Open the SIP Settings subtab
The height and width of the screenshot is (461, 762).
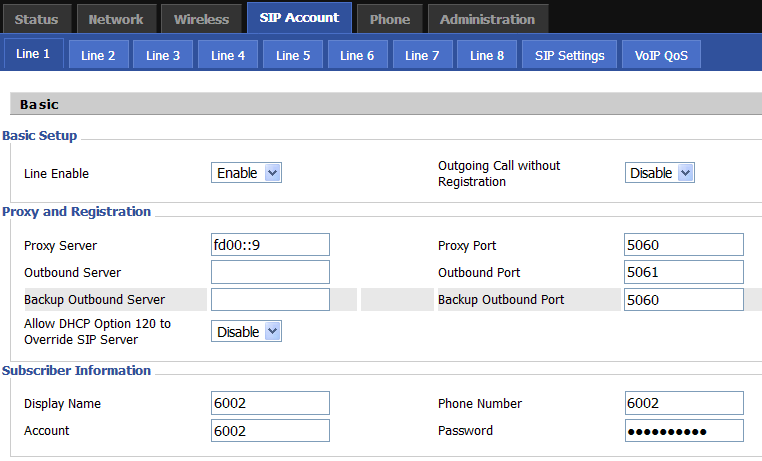pos(569,55)
